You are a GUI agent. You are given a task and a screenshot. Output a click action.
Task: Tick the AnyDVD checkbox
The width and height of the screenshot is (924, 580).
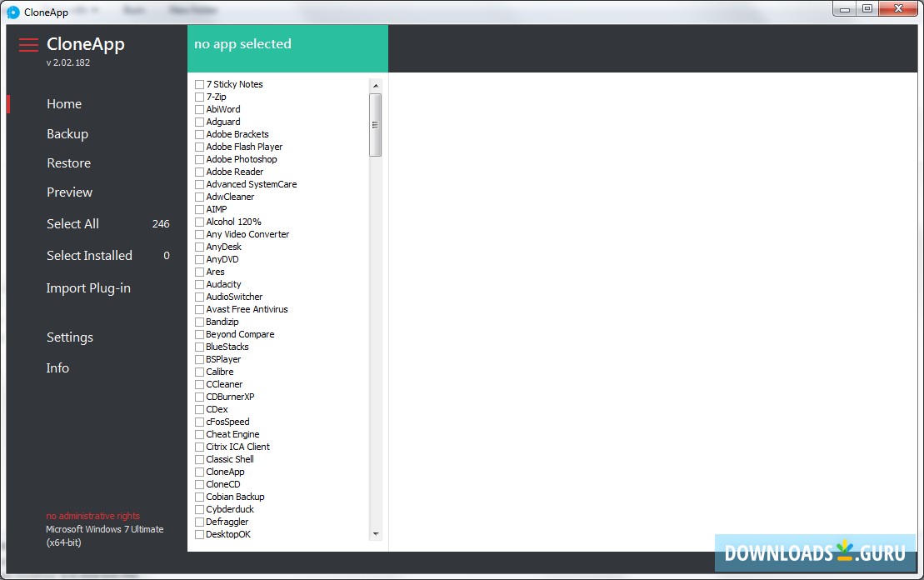[x=199, y=259]
